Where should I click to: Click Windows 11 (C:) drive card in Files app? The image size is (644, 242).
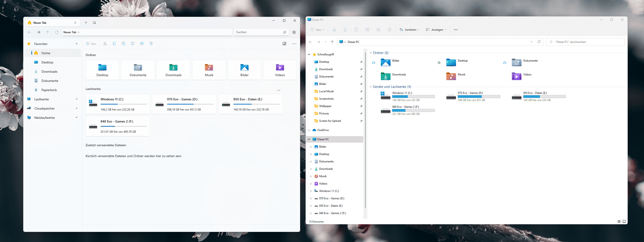118,104
